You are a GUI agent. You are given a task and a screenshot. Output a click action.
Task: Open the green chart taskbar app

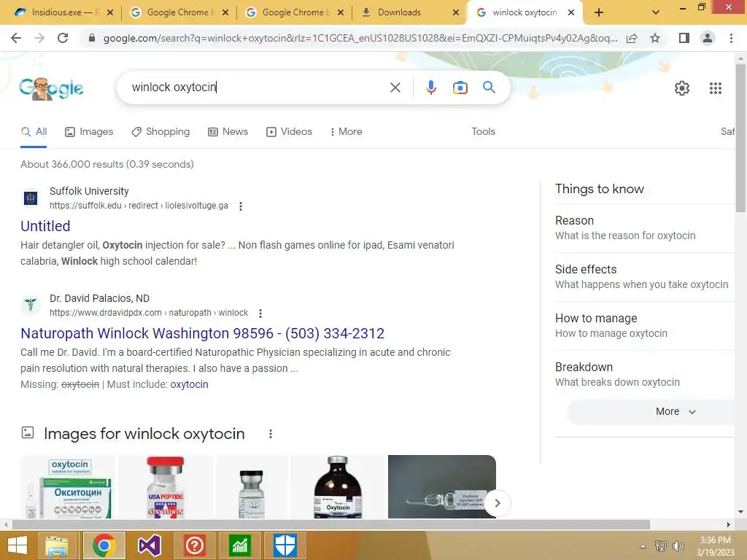239,545
